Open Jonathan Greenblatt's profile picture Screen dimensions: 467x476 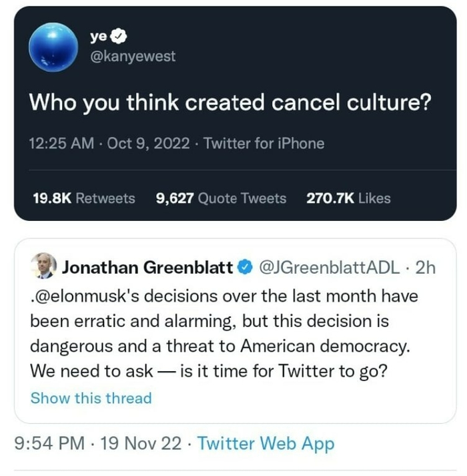coord(44,266)
